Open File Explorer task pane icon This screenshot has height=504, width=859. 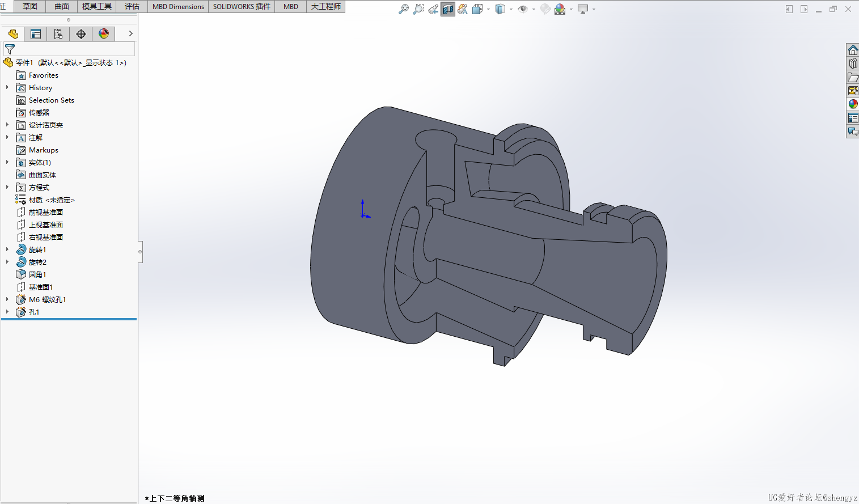853,77
